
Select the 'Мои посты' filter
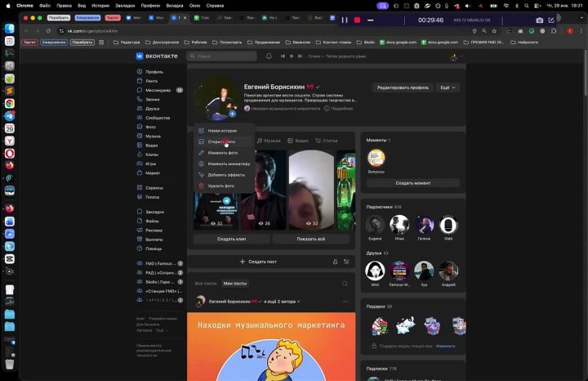pos(234,283)
